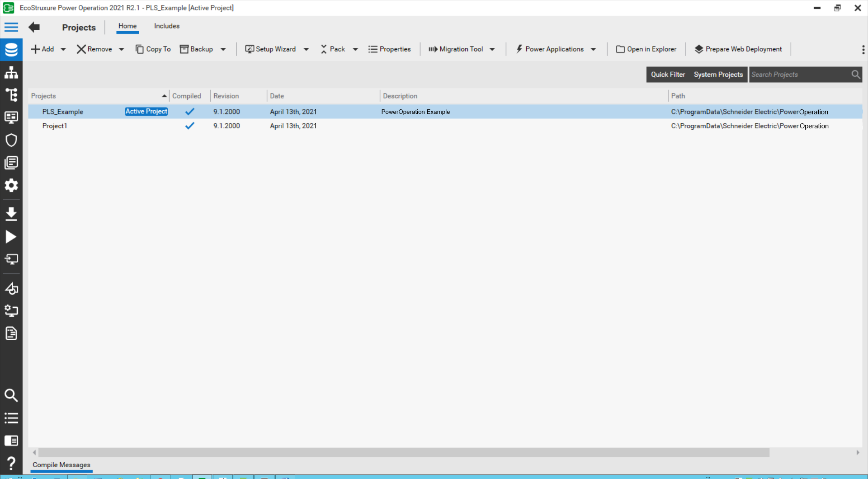Open the bulleted list sidebar icon
Viewport: 868px width, 479px height.
click(11, 418)
